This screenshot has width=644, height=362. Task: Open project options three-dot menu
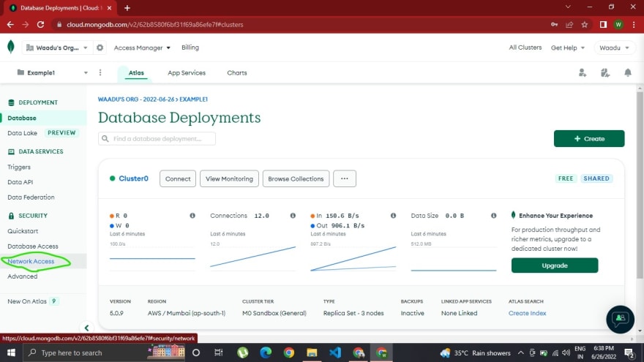pos(100,72)
